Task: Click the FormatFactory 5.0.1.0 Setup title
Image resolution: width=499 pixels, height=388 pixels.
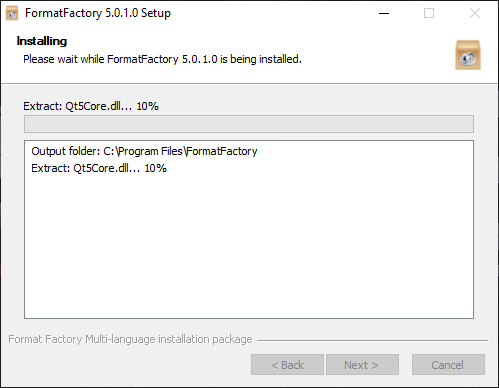Action: pos(98,13)
